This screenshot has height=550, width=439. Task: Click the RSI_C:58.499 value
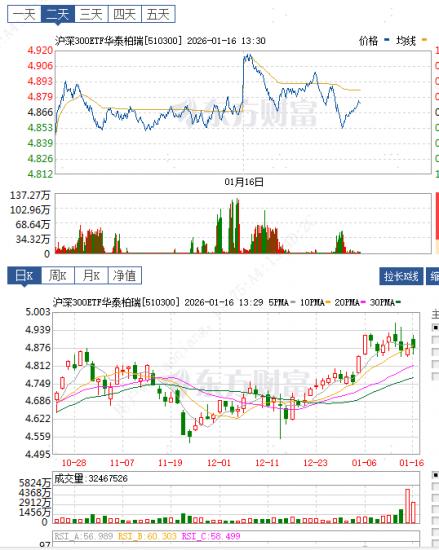click(211, 536)
